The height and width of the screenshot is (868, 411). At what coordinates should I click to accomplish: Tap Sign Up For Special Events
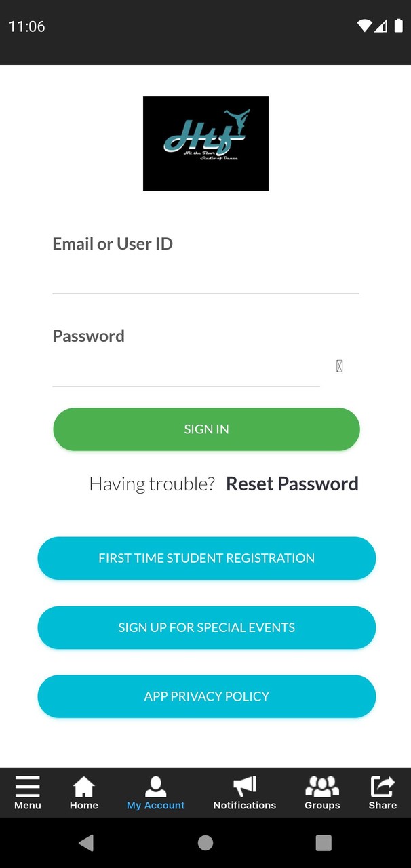pyautogui.click(x=206, y=627)
